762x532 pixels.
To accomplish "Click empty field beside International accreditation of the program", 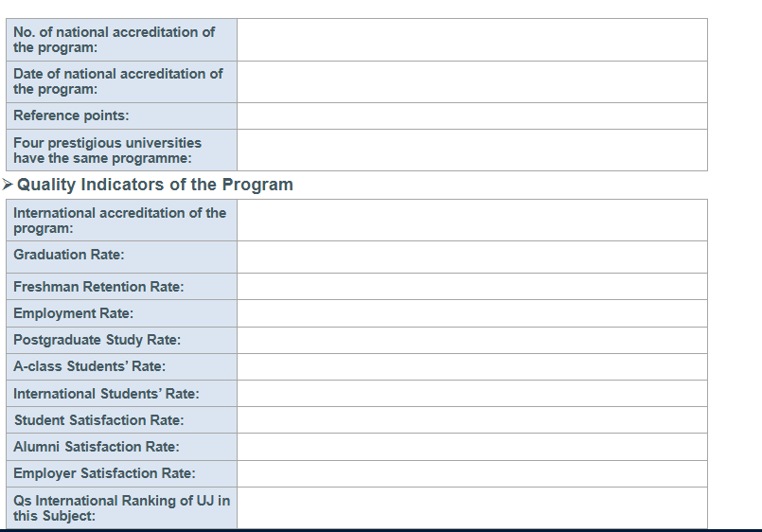I will point(471,220).
